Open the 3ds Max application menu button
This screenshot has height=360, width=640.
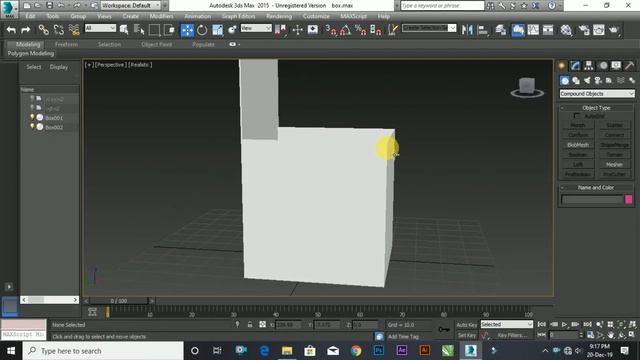[x=9, y=9]
